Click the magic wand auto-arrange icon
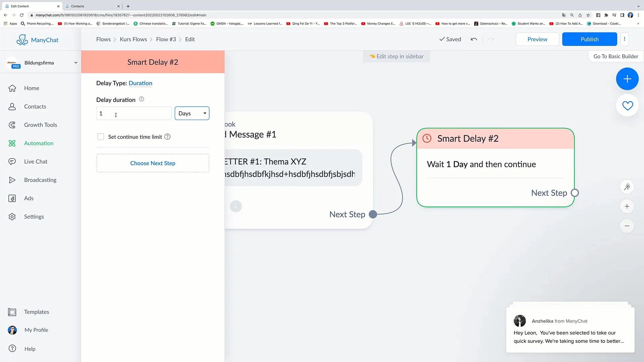 point(627,187)
